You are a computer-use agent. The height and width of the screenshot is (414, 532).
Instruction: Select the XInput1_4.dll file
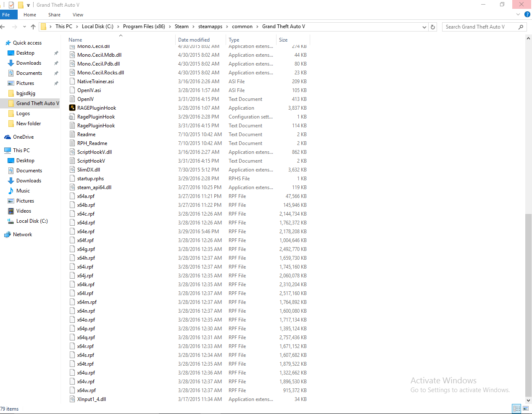click(92, 399)
